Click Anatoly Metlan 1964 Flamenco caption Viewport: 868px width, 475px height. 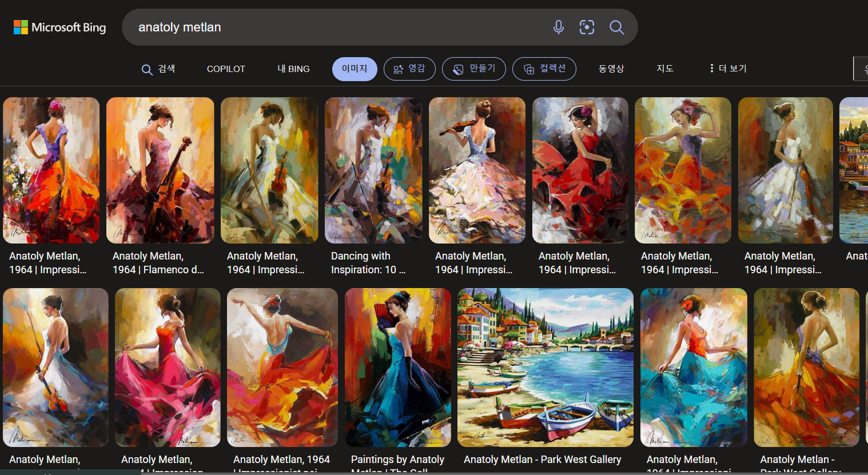(158, 263)
